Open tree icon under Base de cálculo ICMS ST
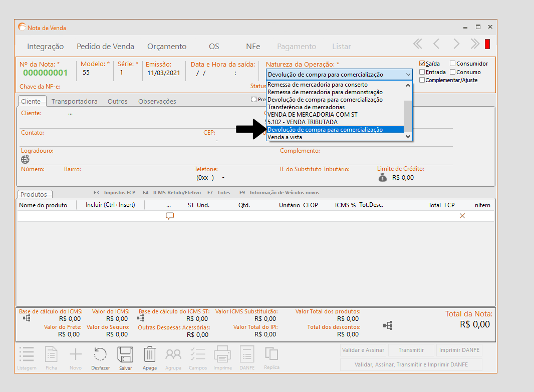 [140, 318]
